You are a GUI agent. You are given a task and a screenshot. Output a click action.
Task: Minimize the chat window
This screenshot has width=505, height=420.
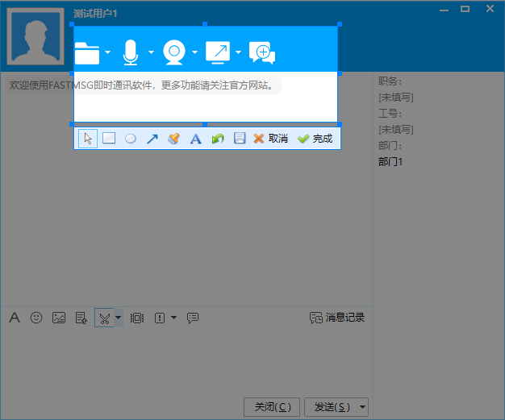[444, 10]
